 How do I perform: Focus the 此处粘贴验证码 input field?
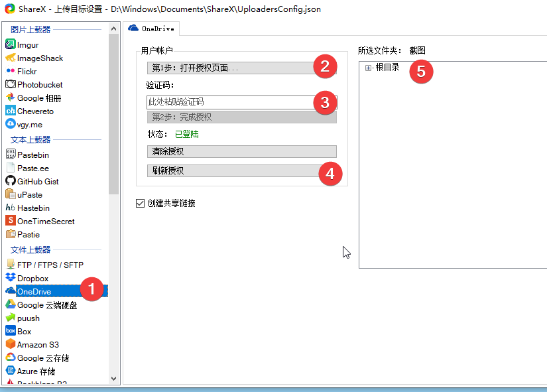pyautogui.click(x=242, y=102)
